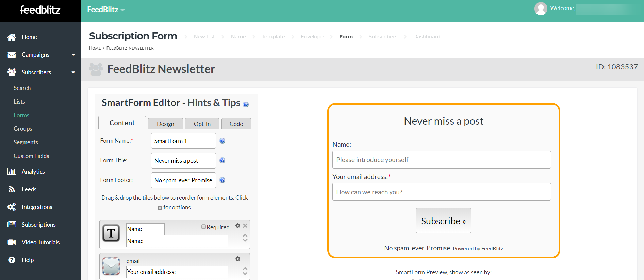Open Custom Fields in sidebar
This screenshot has height=280, width=644.
point(31,156)
